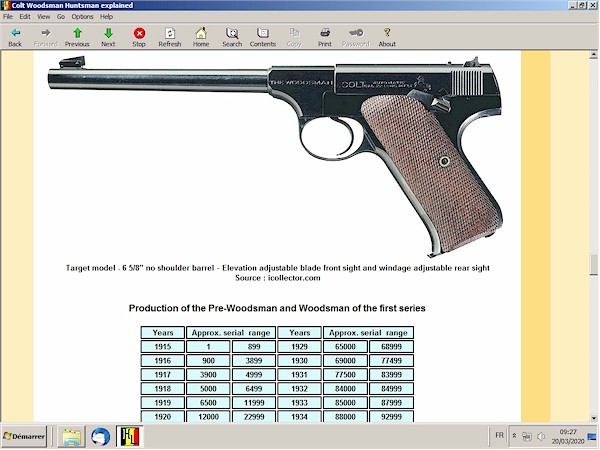Click the Démarrer start button
Screen dimensions: 600x450
click(x=24, y=437)
